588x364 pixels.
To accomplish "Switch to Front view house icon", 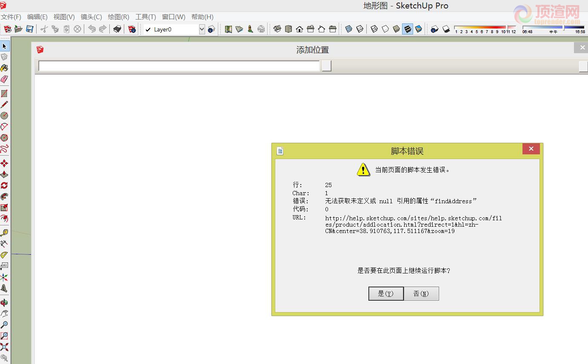I will pyautogui.click(x=300, y=29).
